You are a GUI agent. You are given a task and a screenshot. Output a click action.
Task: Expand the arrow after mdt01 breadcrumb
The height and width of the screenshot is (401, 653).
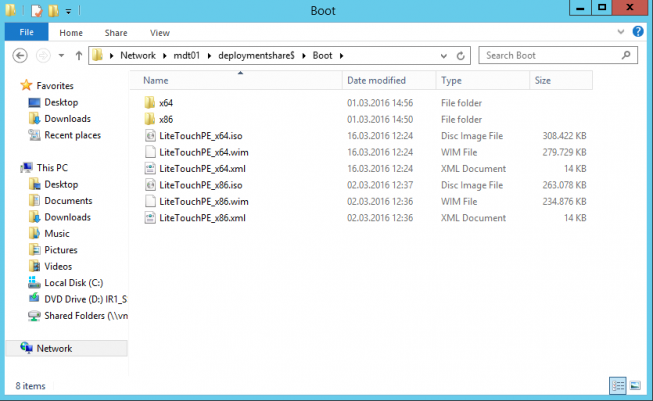pos(209,56)
